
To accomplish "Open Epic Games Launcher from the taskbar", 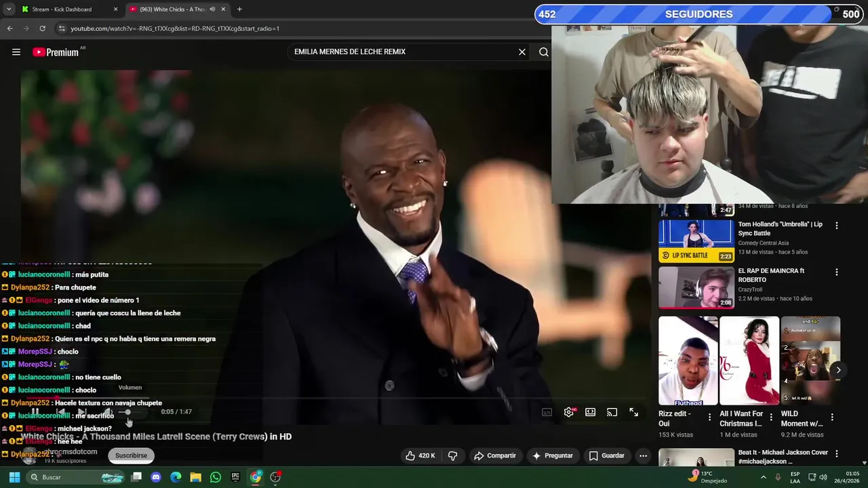I will click(x=235, y=477).
